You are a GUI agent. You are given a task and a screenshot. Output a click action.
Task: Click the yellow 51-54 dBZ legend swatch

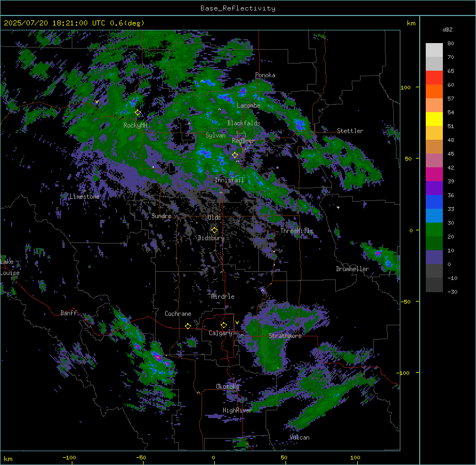click(x=434, y=119)
